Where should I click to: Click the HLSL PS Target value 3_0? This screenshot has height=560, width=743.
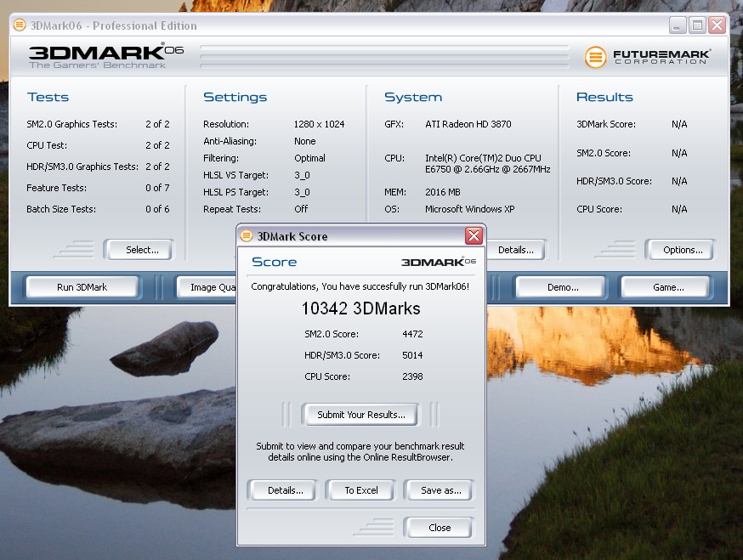pos(302,192)
